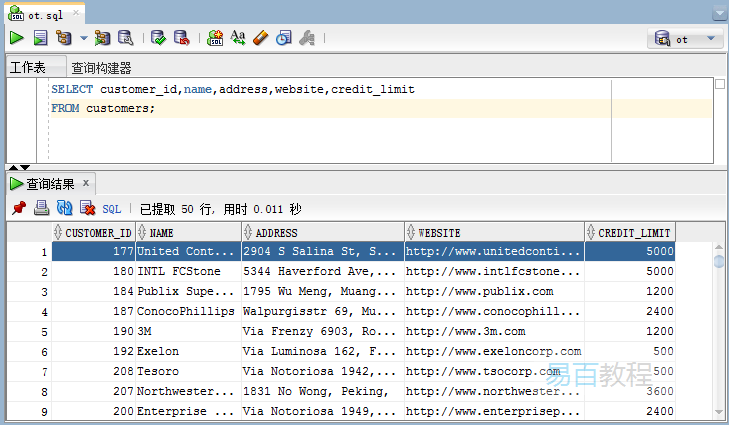Print the query result grid

41,208
